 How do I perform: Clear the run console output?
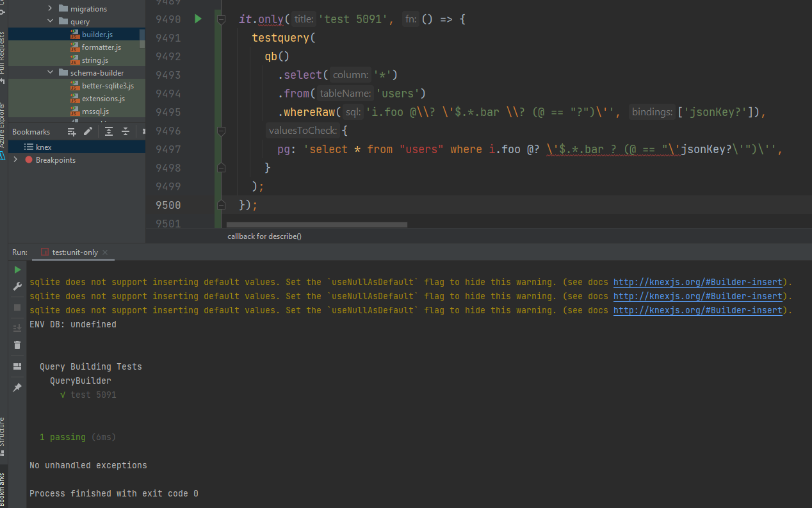17,345
